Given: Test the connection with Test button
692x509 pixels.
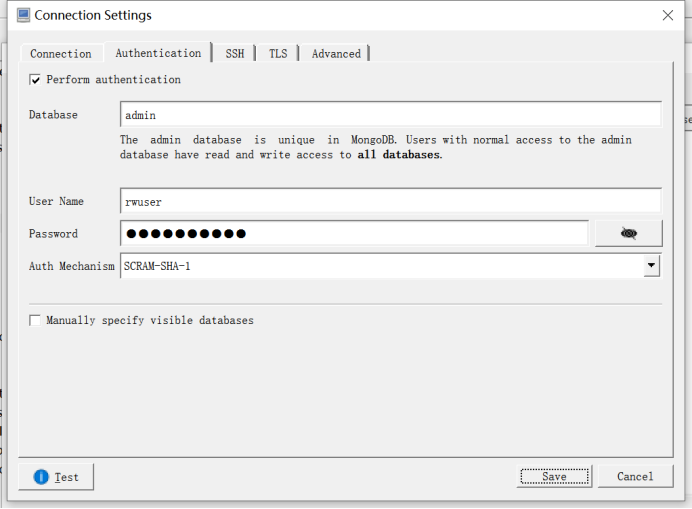Looking at the screenshot, I should 57,477.
